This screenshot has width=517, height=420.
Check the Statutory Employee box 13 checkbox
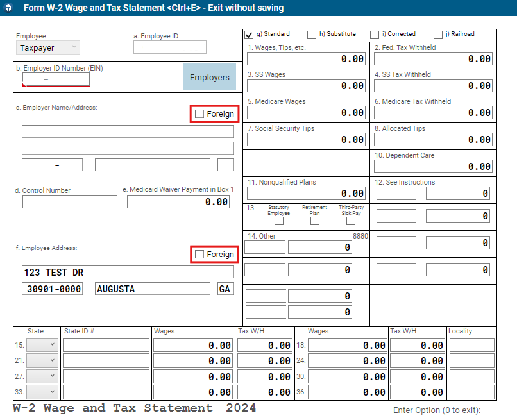(x=279, y=221)
